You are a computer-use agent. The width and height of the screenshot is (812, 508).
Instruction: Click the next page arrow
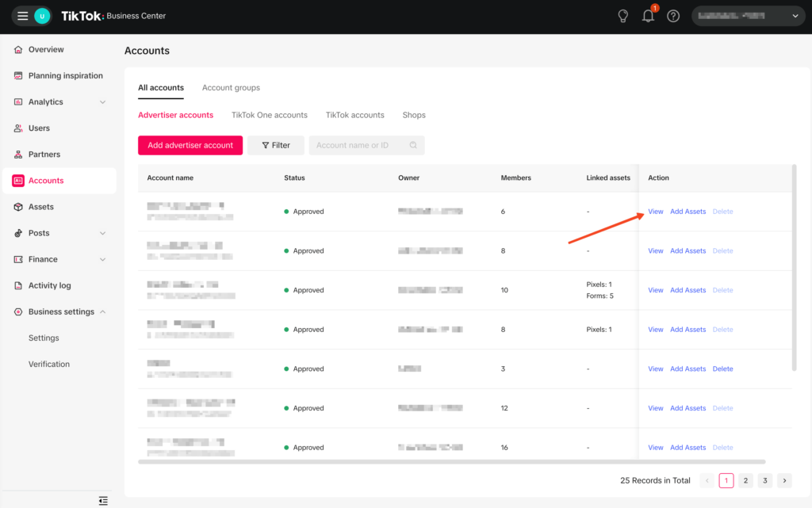(x=784, y=480)
